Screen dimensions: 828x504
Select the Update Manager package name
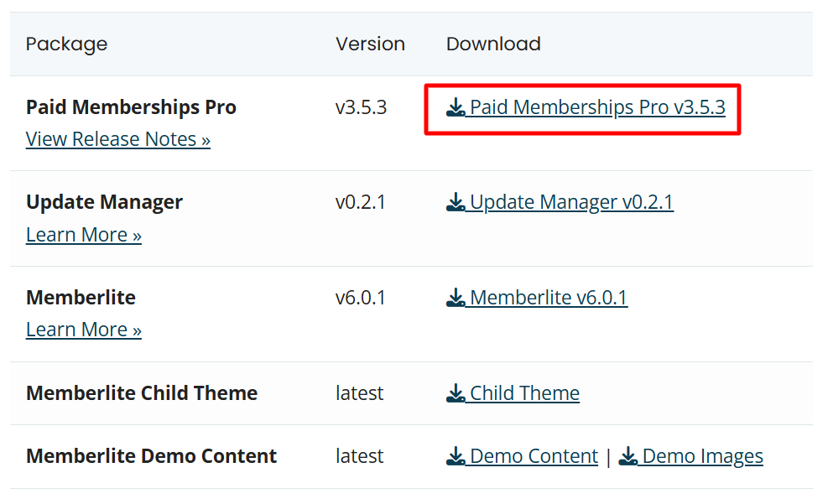[105, 202]
